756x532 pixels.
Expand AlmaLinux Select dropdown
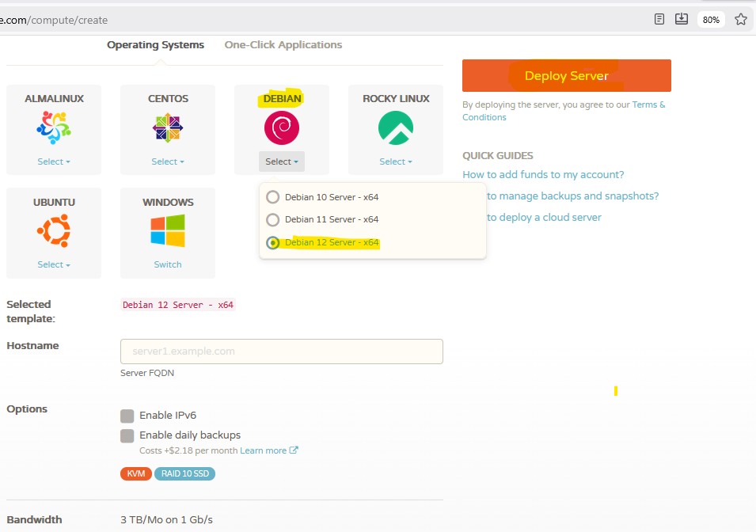pos(54,161)
